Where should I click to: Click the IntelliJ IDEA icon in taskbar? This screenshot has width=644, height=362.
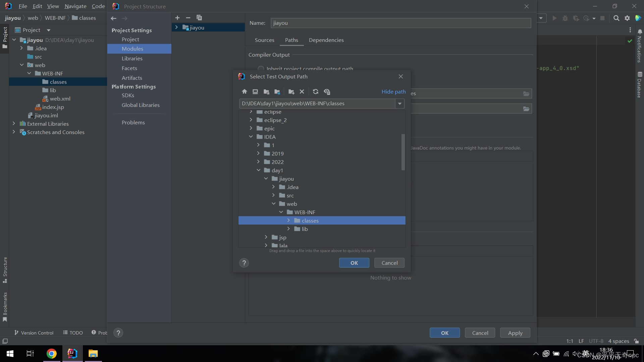[x=72, y=353]
